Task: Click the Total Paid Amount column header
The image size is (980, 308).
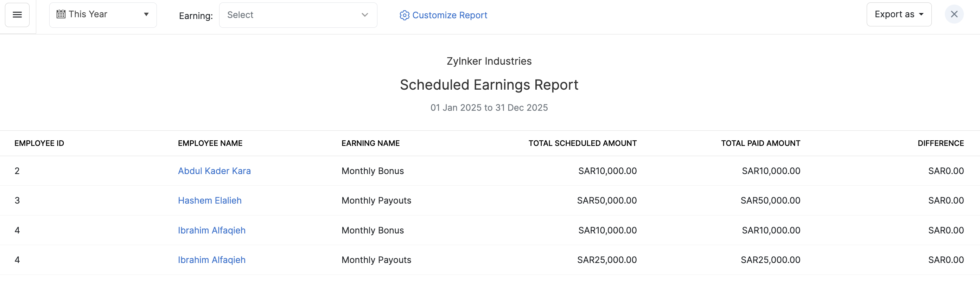Action: [x=761, y=143]
